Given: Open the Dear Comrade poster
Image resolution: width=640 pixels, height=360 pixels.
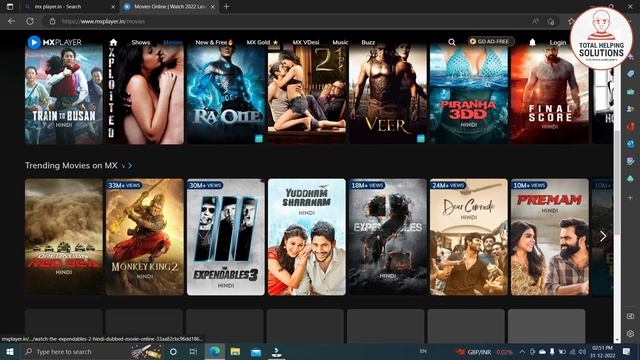Looking at the screenshot, I should click(x=469, y=237).
